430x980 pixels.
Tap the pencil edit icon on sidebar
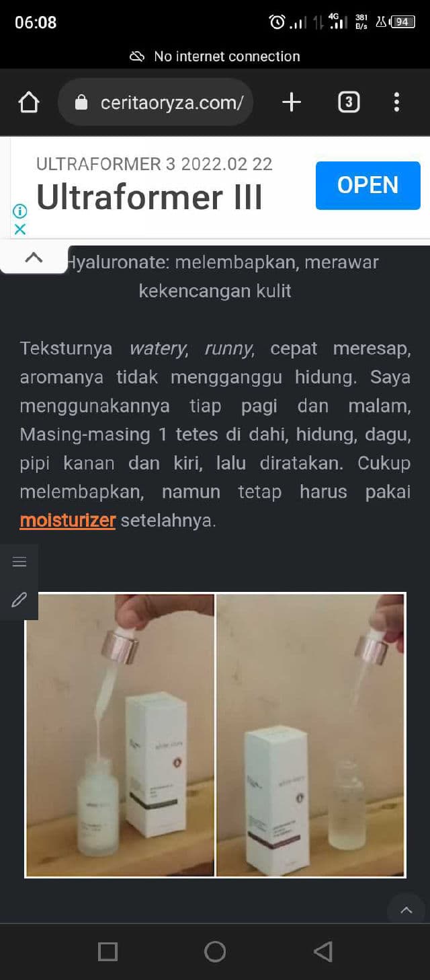[x=19, y=599]
